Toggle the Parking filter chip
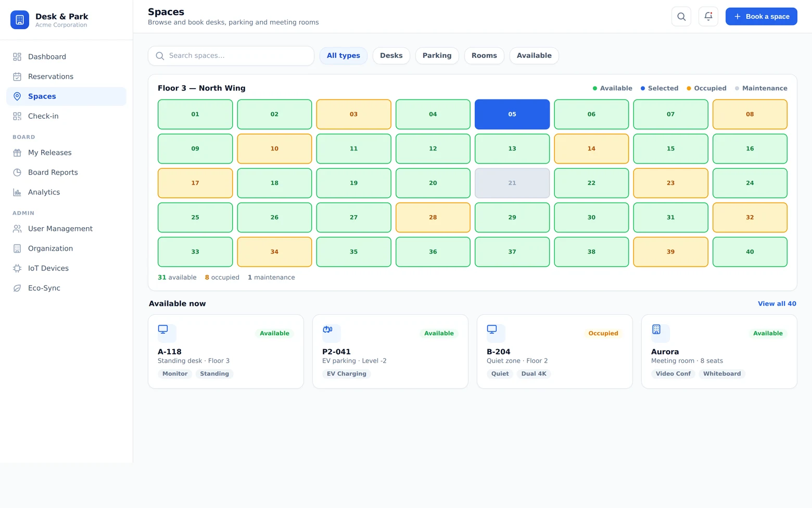812x508 pixels. [x=437, y=56]
